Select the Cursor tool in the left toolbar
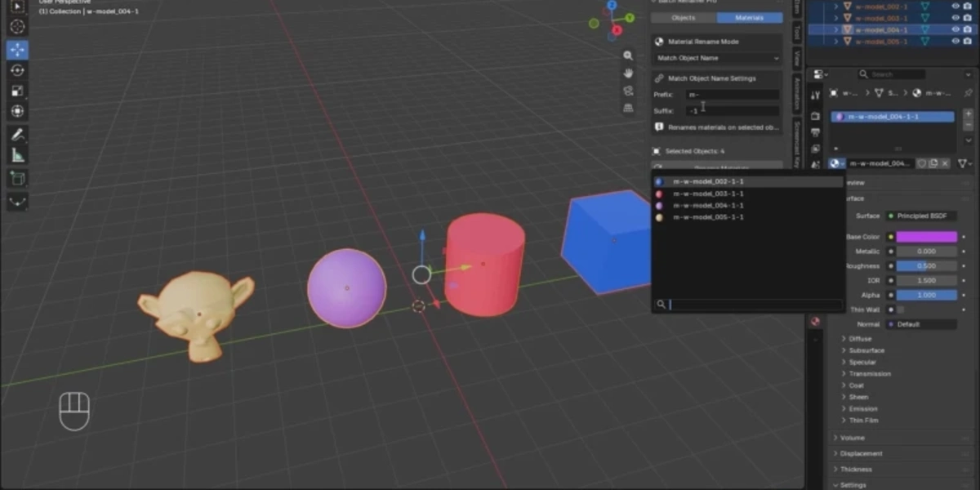Image resolution: width=980 pixels, height=490 pixels. tap(17, 27)
